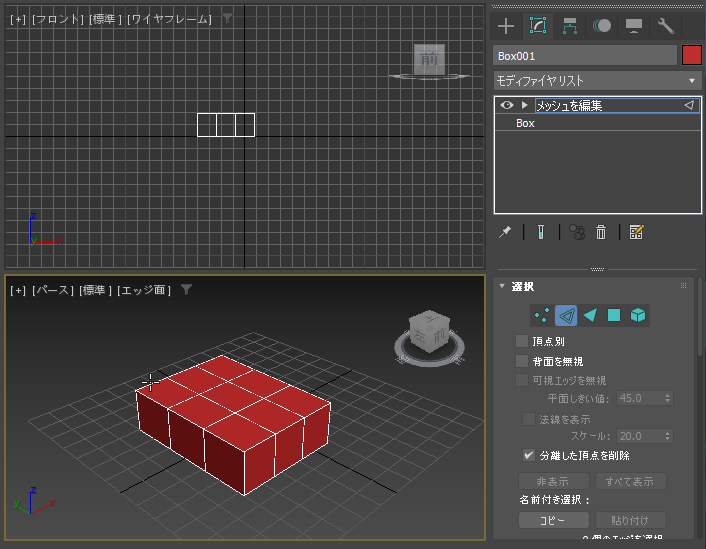Select メッシュを編集 in the modifier stack
Image resolution: width=706 pixels, height=549 pixels.
pos(617,105)
